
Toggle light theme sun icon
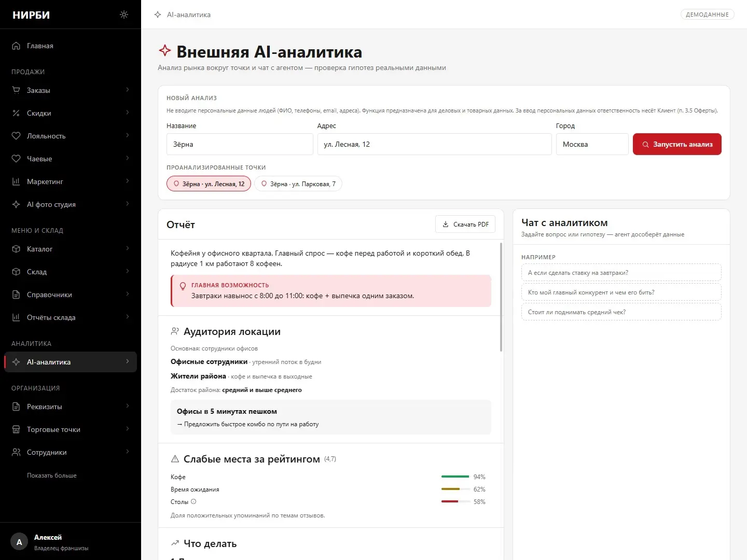coord(123,15)
